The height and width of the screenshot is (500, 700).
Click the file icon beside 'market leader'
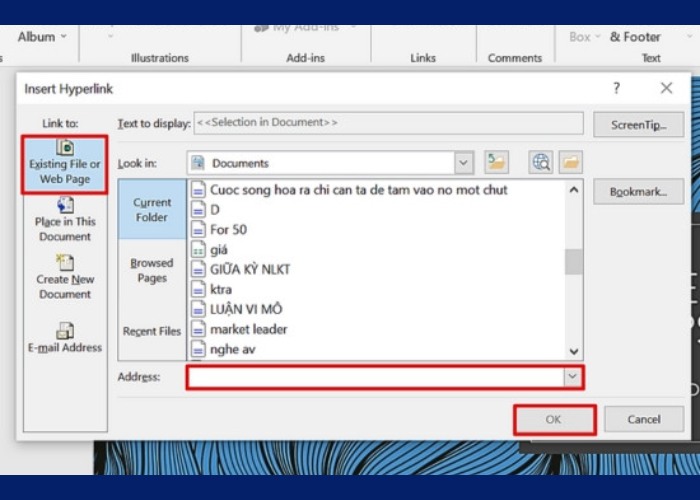tap(198, 329)
